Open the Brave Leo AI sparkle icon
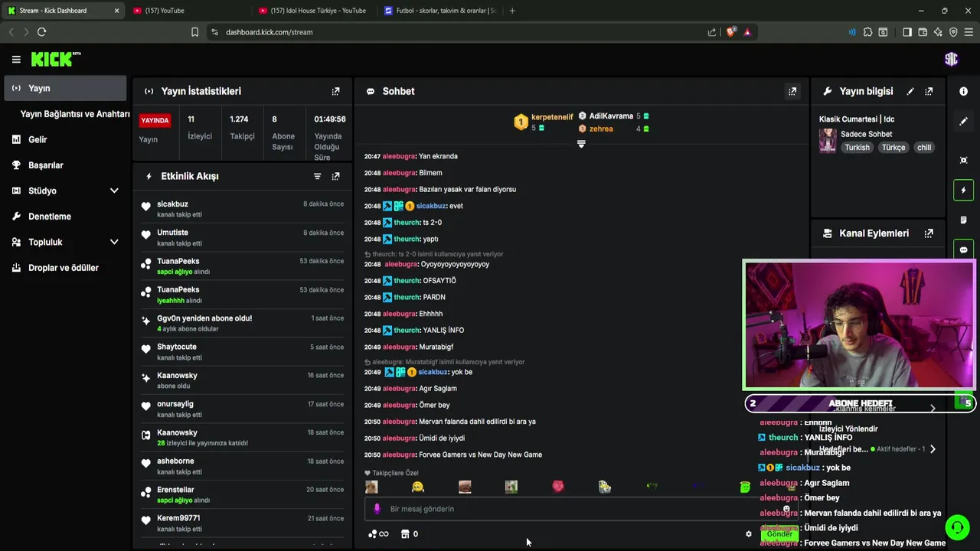The image size is (980, 551). [938, 32]
